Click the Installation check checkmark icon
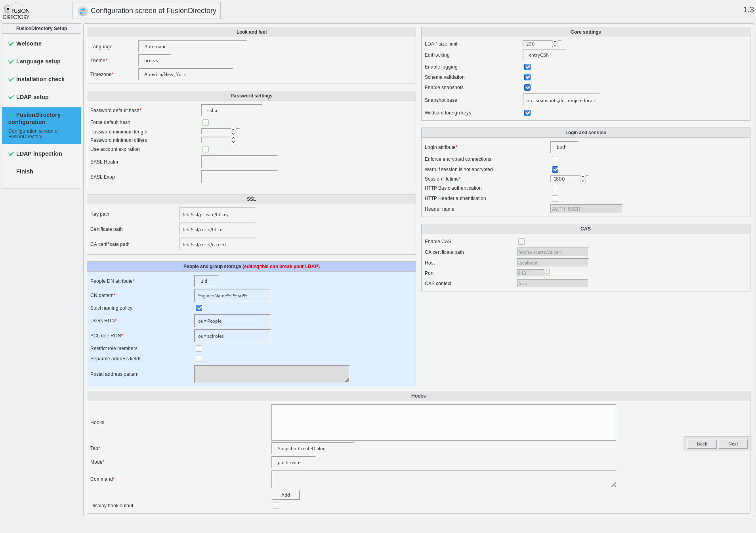The image size is (756, 533). pos(11,80)
